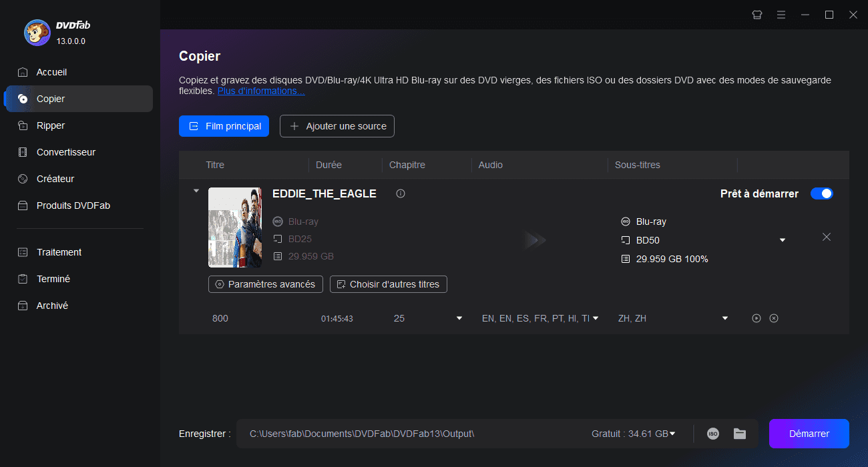Open the chapter dropdown showing 25

coord(459,318)
